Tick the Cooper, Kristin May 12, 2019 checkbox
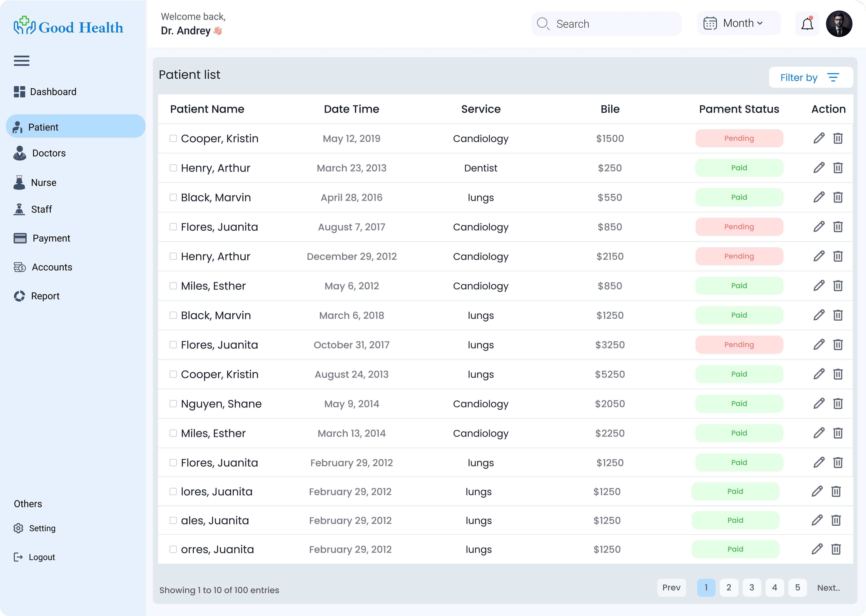 [x=173, y=138]
